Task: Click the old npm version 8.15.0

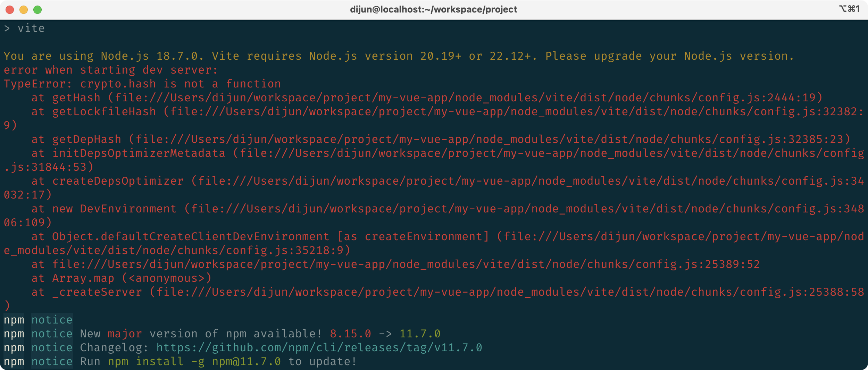Action: [350, 334]
